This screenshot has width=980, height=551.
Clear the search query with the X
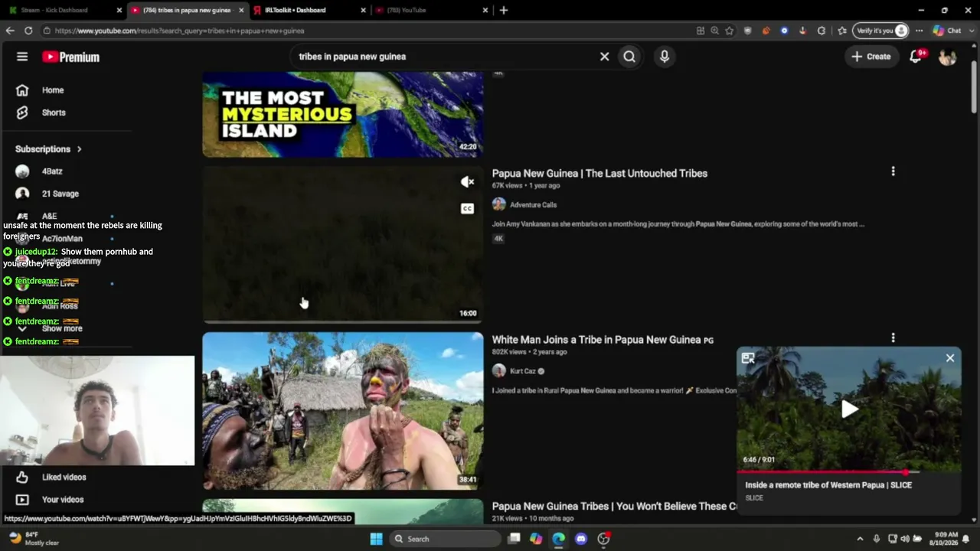(604, 57)
